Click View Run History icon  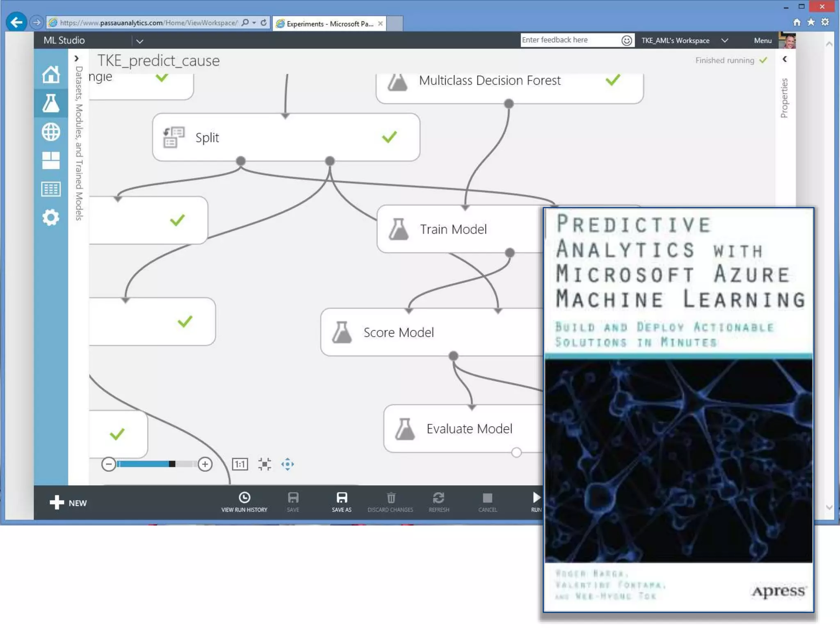pyautogui.click(x=244, y=498)
